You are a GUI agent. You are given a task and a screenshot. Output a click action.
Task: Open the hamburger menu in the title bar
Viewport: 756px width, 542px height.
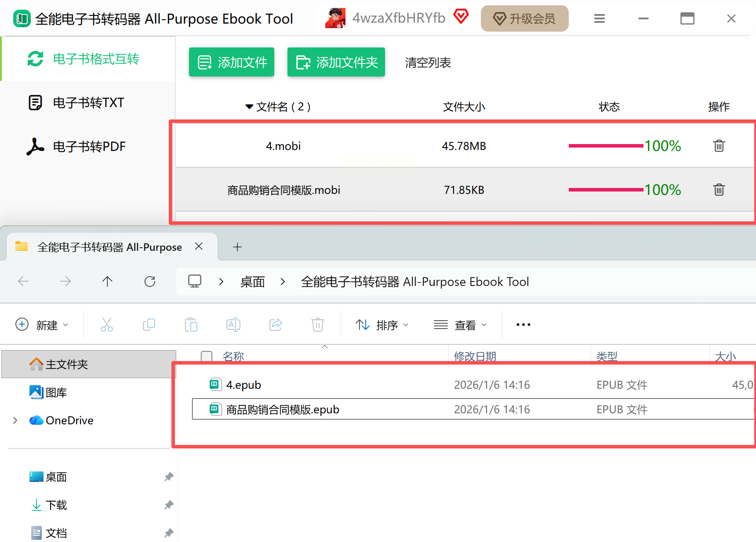pyautogui.click(x=600, y=18)
